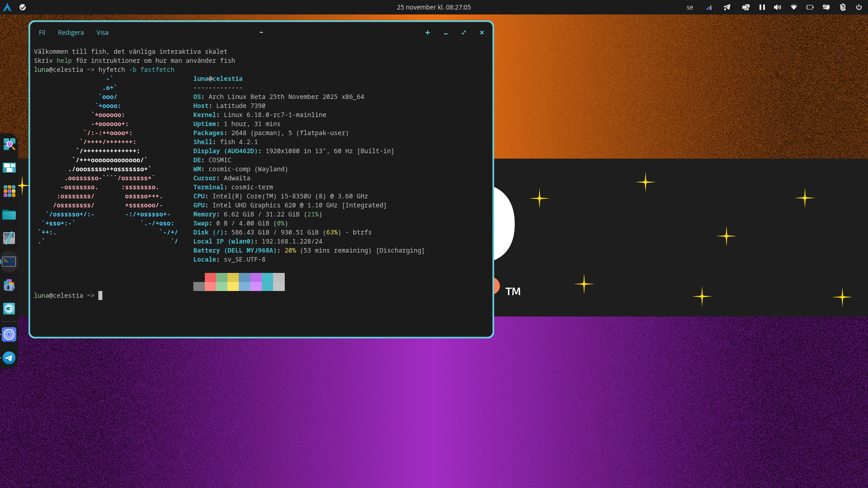Open the power menu icon

859,7
